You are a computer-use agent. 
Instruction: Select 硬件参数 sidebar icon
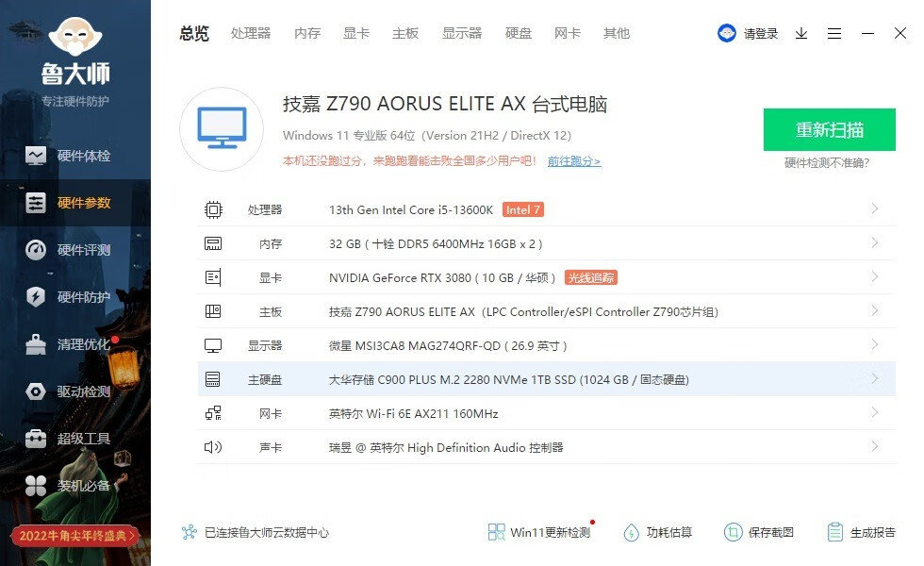[x=36, y=203]
